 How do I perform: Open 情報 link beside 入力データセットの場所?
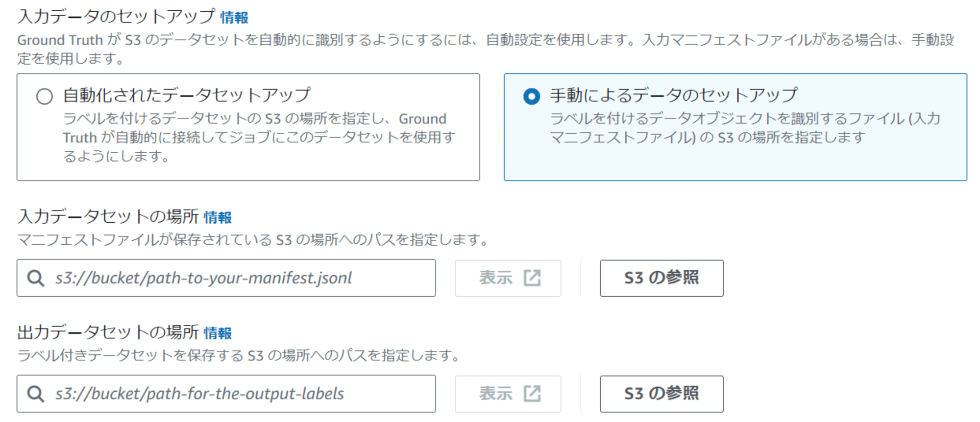(x=218, y=217)
